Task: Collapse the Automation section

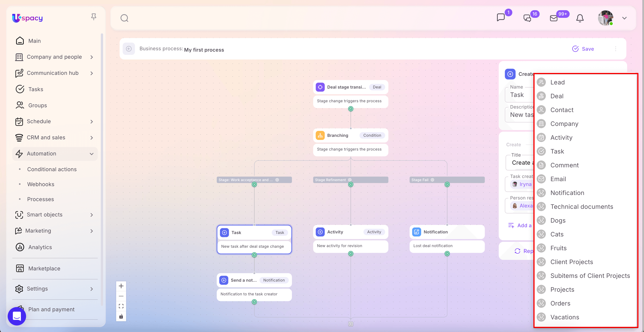Action: pos(91,154)
